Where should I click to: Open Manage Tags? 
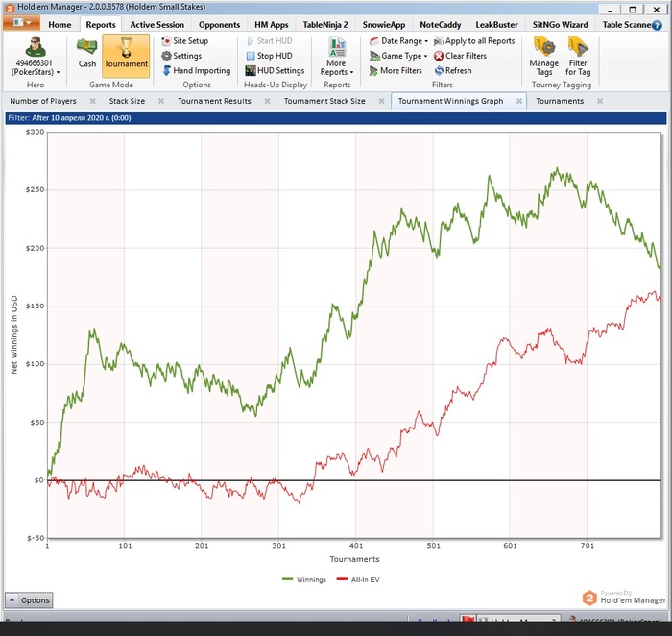(x=544, y=56)
